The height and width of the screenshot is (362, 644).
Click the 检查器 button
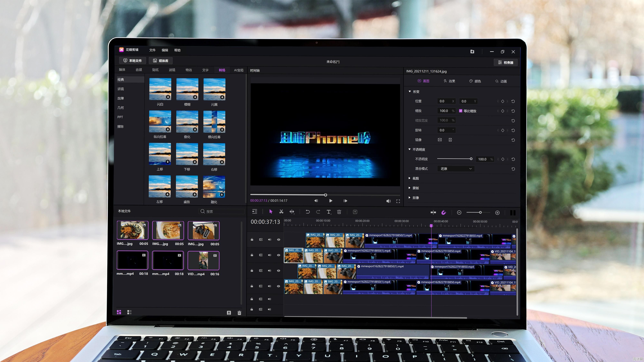(x=506, y=62)
